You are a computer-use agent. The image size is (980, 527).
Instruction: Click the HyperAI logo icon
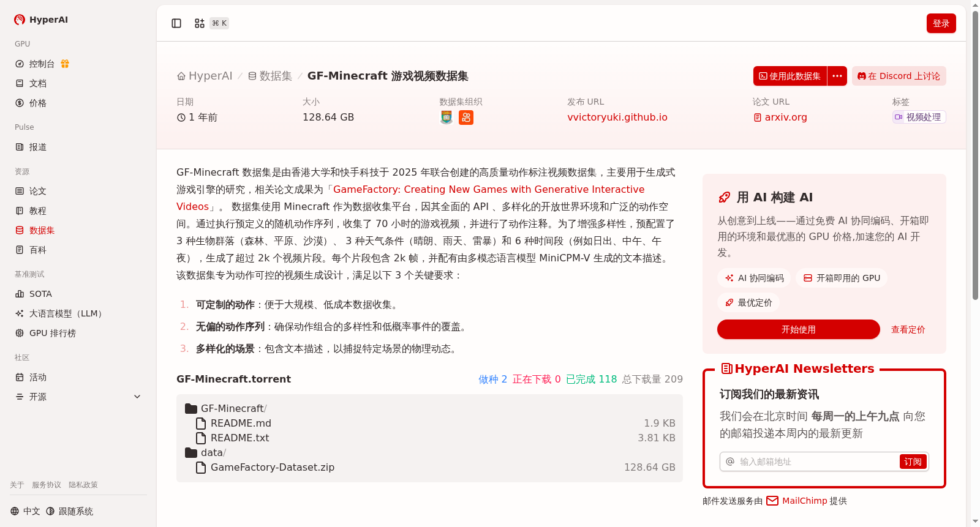(20, 20)
